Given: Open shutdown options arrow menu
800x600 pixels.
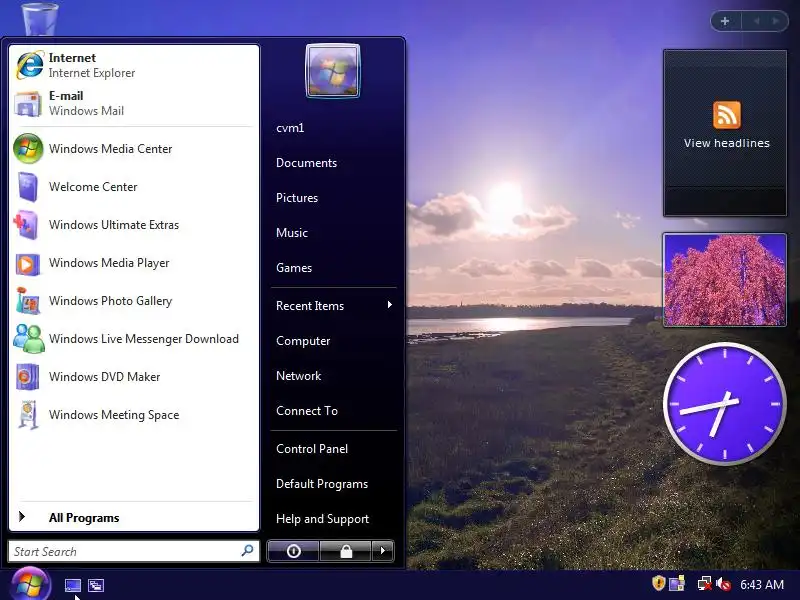Looking at the screenshot, I should pyautogui.click(x=383, y=551).
